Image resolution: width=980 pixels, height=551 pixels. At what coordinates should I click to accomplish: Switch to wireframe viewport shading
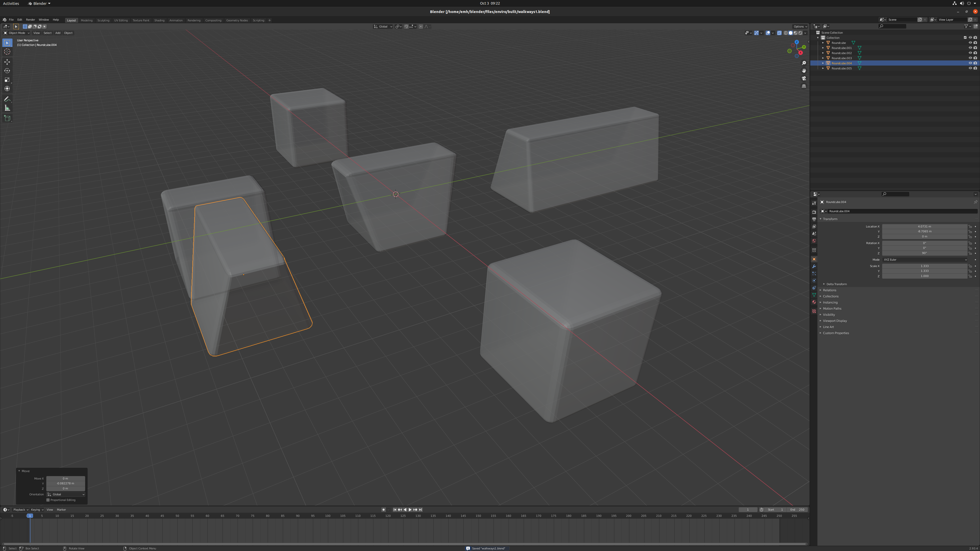point(786,33)
